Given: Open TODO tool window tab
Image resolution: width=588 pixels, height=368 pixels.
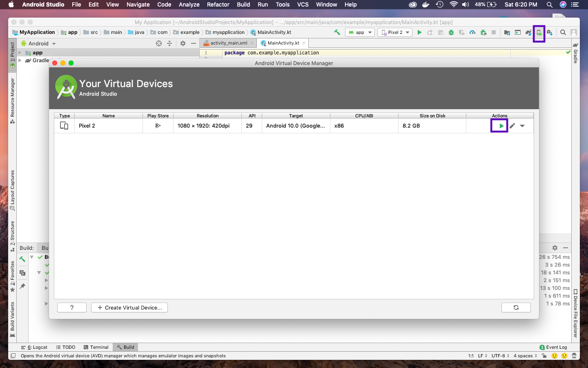Looking at the screenshot, I should click(65, 347).
